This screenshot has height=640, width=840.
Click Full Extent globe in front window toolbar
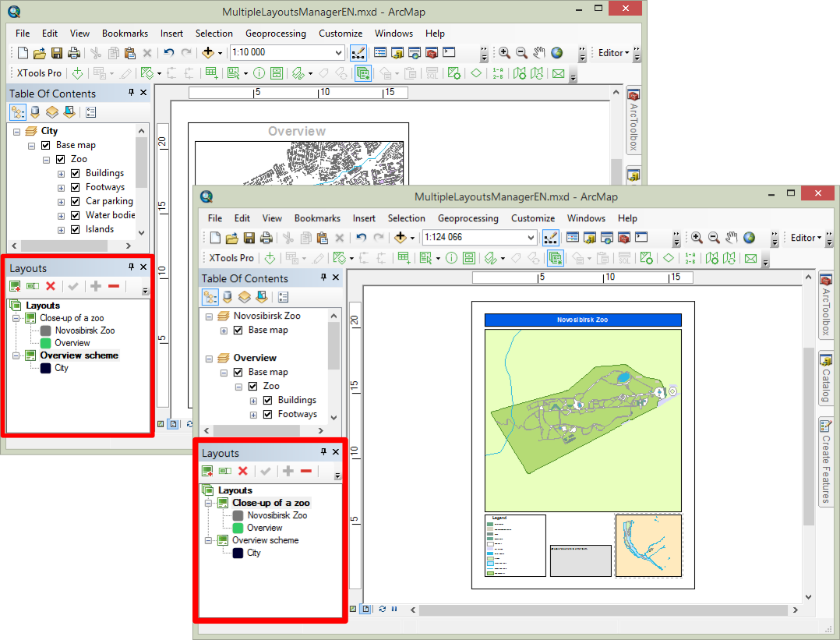coord(750,238)
